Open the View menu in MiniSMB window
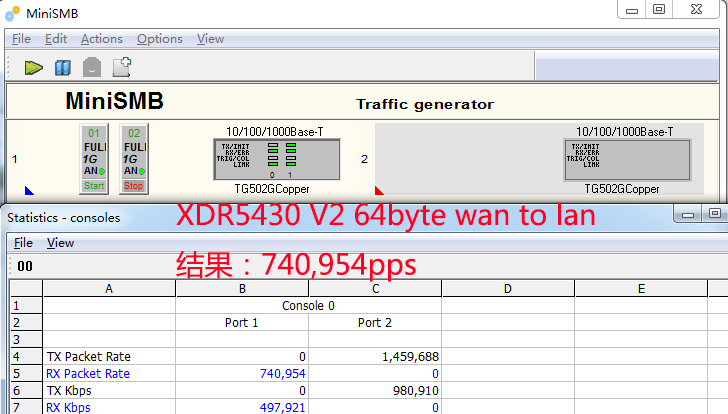The width and height of the screenshot is (728, 414). 210,39
